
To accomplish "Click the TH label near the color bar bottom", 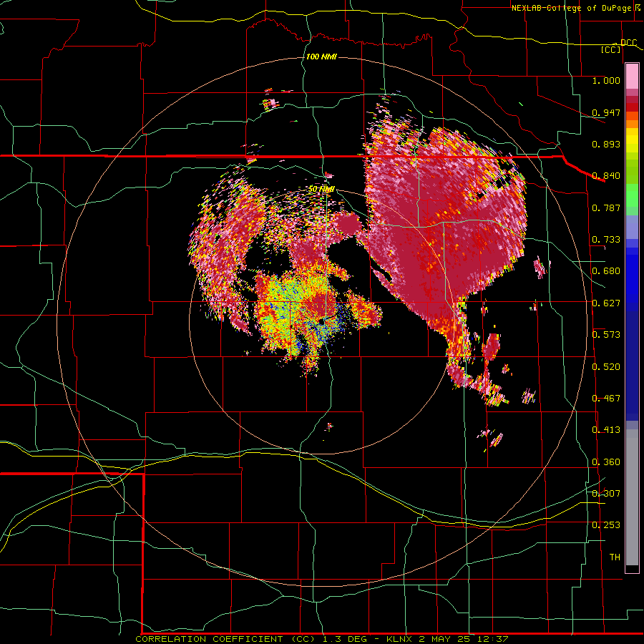I will 615,557.
